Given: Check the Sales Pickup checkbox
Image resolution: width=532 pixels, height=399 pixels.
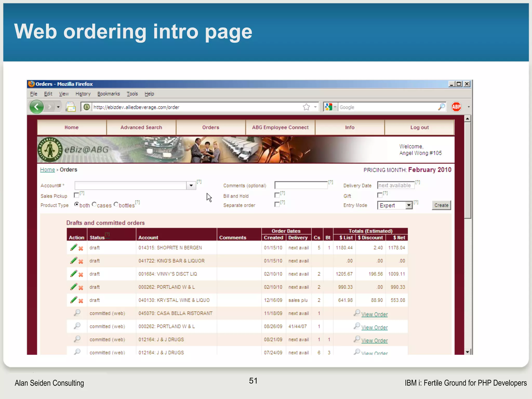Looking at the screenshot, I should click(x=76, y=195).
